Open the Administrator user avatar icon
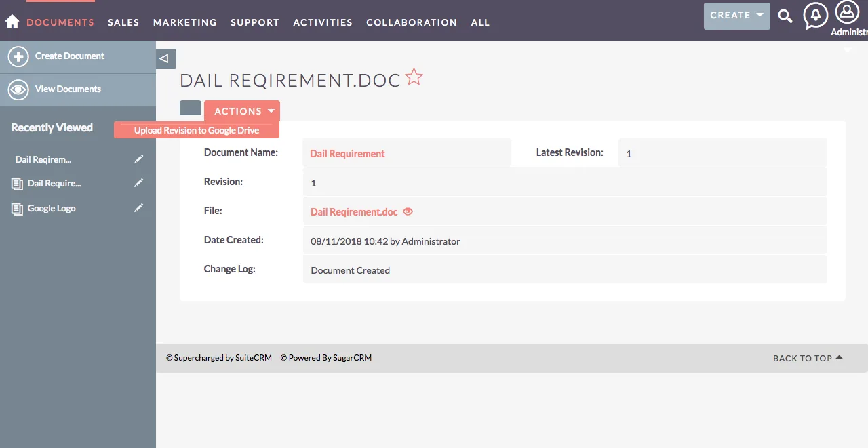This screenshot has width=868, height=448. [848, 12]
